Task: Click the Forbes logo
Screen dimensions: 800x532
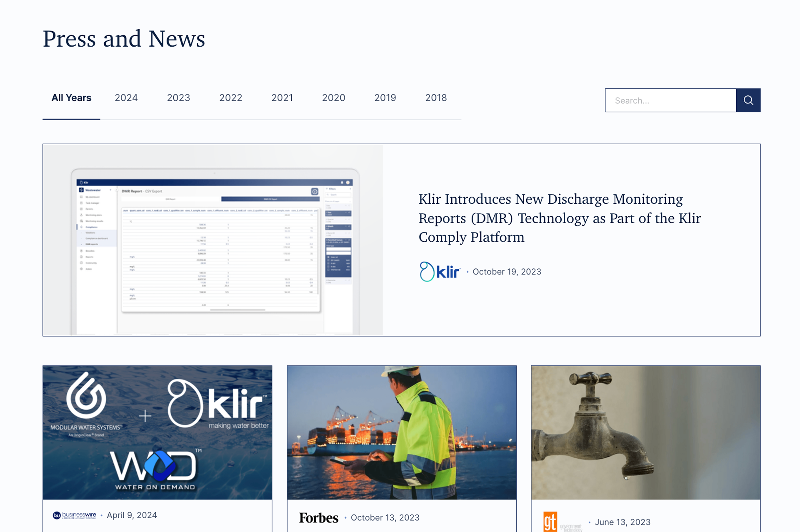Action: [x=319, y=518]
